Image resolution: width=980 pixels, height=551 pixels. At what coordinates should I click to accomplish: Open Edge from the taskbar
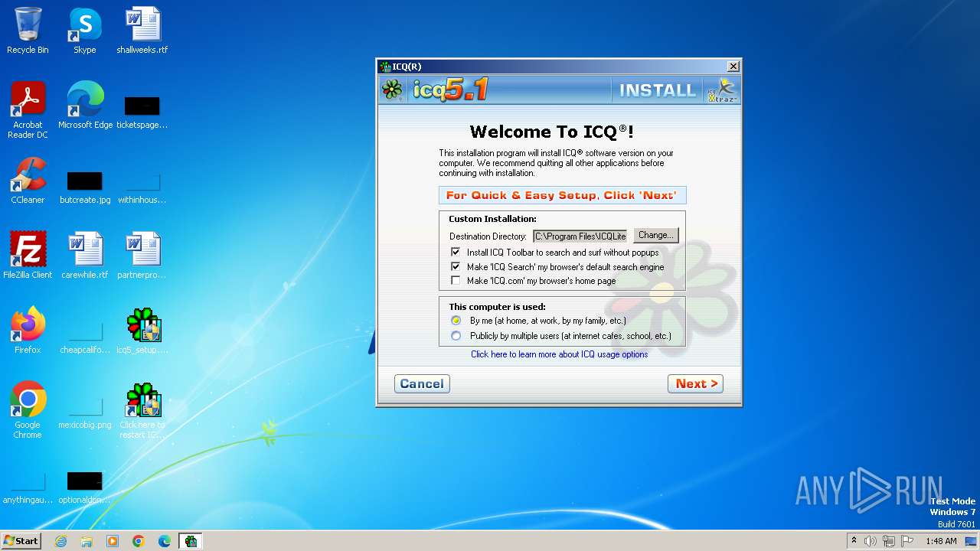coord(165,541)
